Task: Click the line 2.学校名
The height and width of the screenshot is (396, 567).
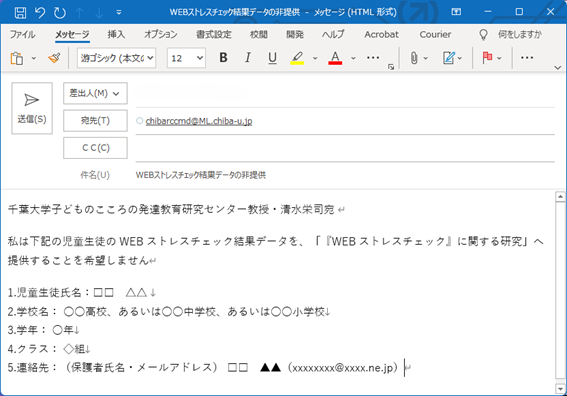Action: pos(169,311)
